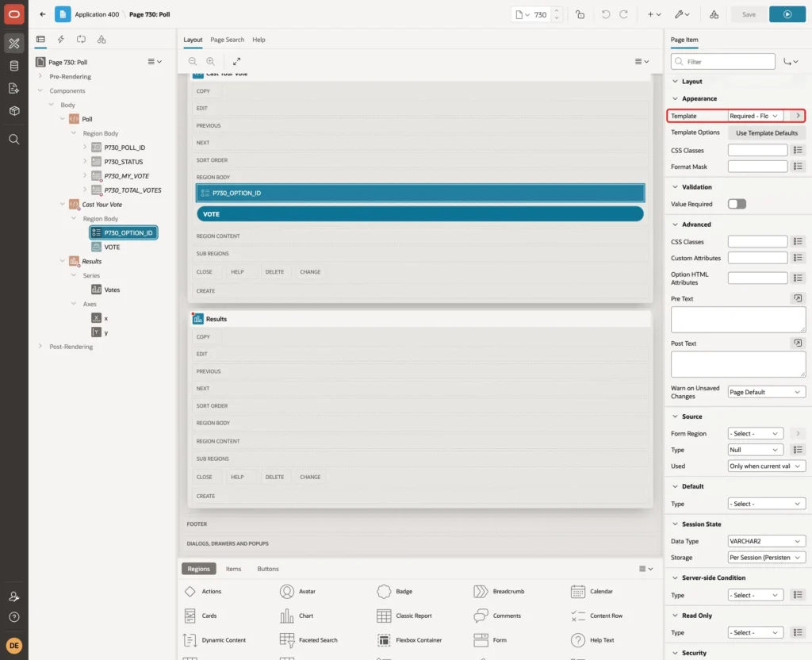Viewport: 812px width, 660px height.
Task: Click Use Template Defaults button
Action: tap(767, 133)
